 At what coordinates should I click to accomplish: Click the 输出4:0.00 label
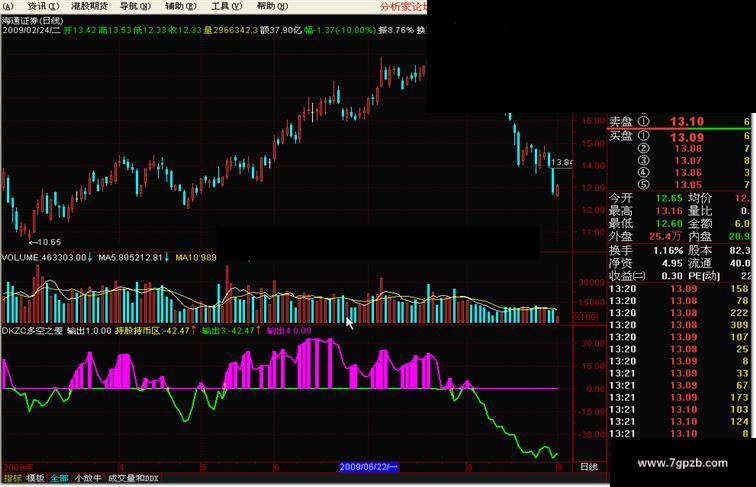click(x=289, y=331)
